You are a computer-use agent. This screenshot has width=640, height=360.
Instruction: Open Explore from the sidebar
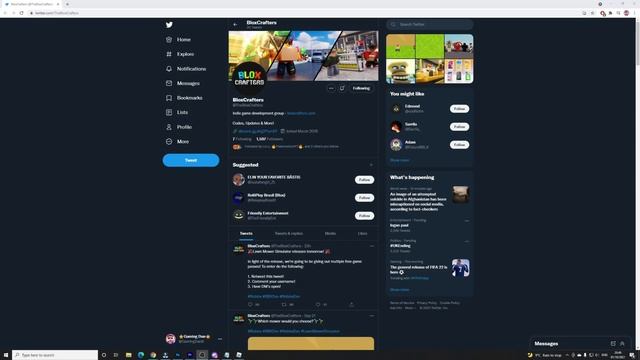[x=180, y=54]
